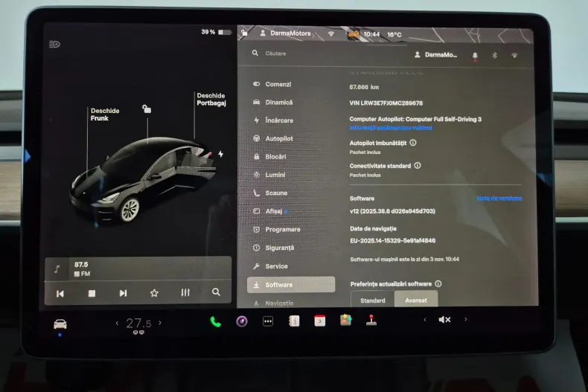Open the calendar app
The image size is (588, 392).
click(x=320, y=321)
